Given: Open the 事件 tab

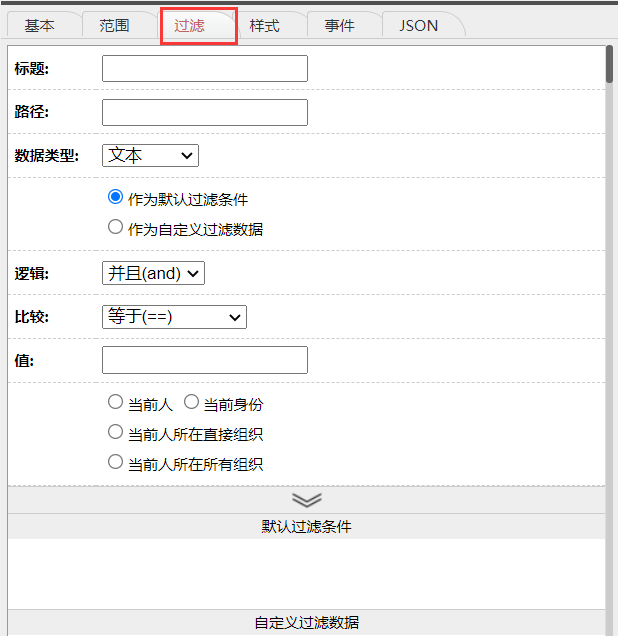Looking at the screenshot, I should coord(340,26).
